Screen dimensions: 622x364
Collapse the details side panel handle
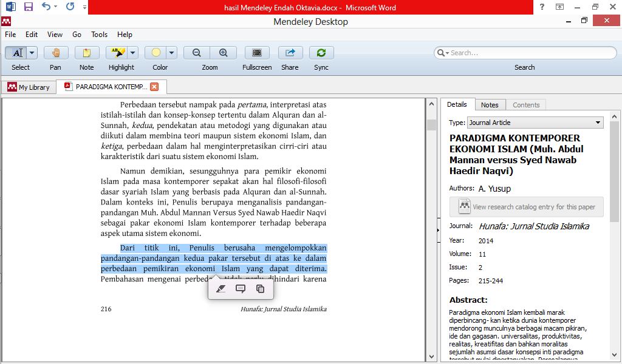[439, 230]
